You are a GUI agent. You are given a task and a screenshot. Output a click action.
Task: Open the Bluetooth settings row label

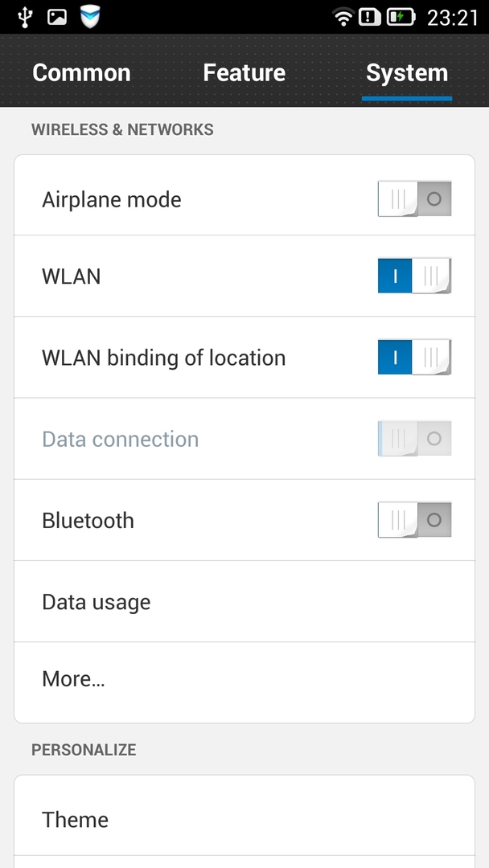pos(88,521)
